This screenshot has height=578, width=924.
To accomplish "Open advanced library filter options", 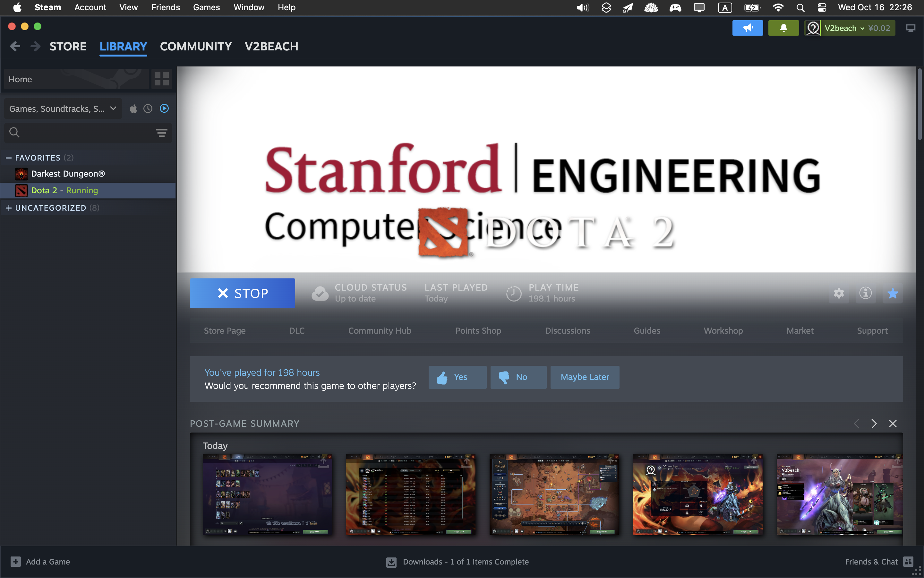I will [161, 133].
